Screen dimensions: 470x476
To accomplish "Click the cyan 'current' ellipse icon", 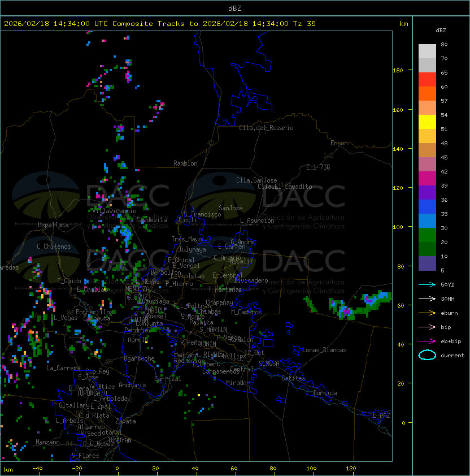I will 427,355.
